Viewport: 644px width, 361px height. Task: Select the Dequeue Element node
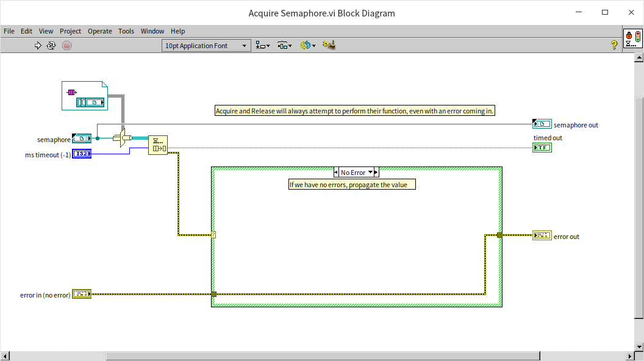click(x=157, y=145)
